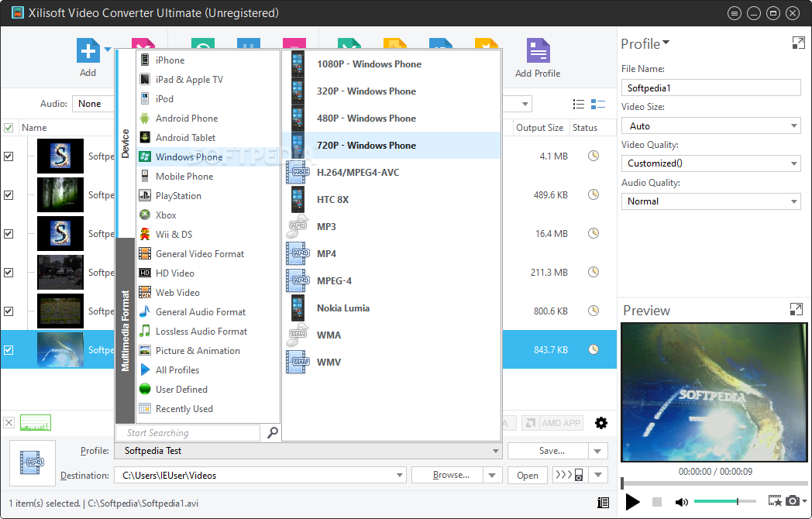Stop the preview playback

click(x=656, y=502)
